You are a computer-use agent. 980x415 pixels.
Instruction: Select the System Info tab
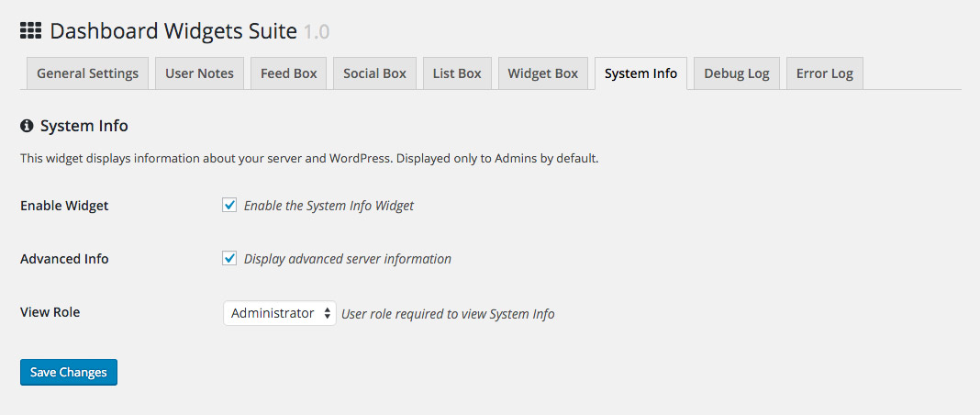coord(640,73)
